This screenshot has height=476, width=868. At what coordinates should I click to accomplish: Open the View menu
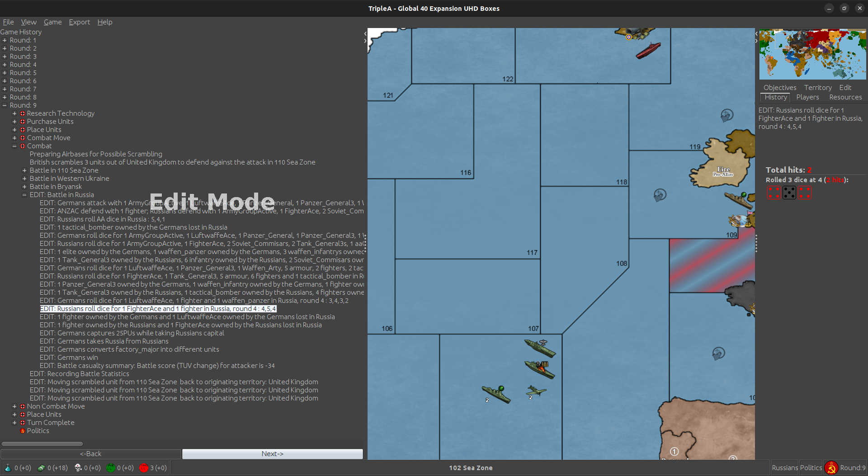[28, 22]
